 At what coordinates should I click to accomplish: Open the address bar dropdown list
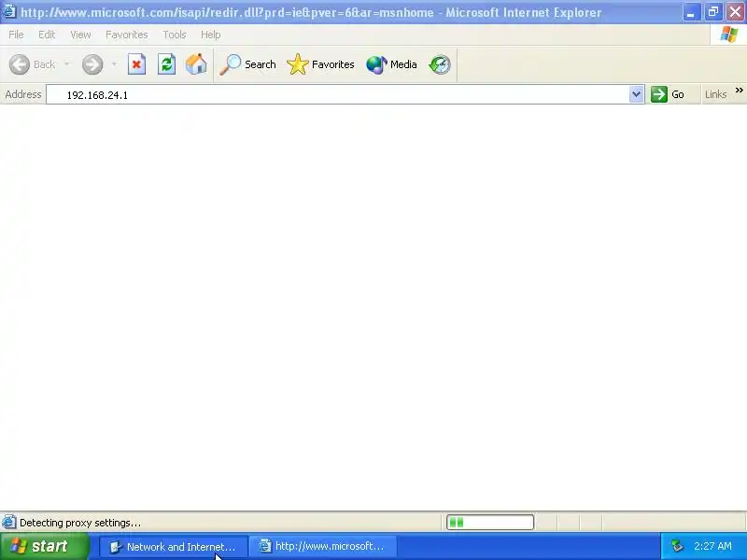tap(636, 94)
